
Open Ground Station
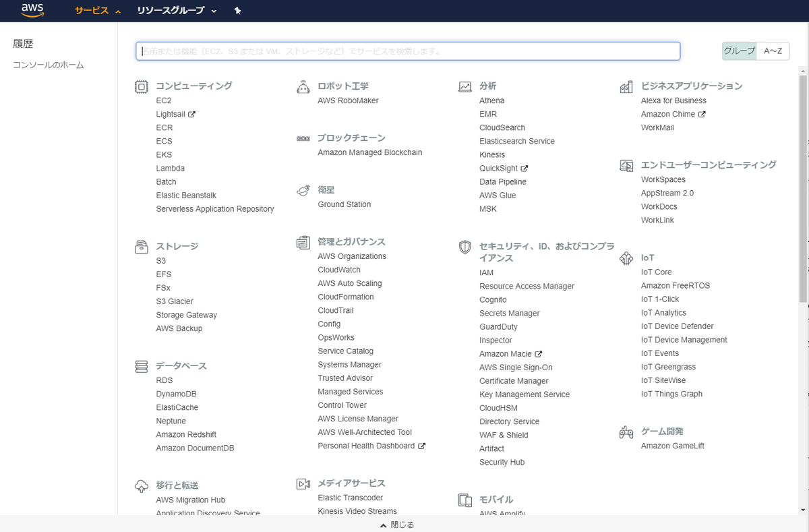[344, 204]
